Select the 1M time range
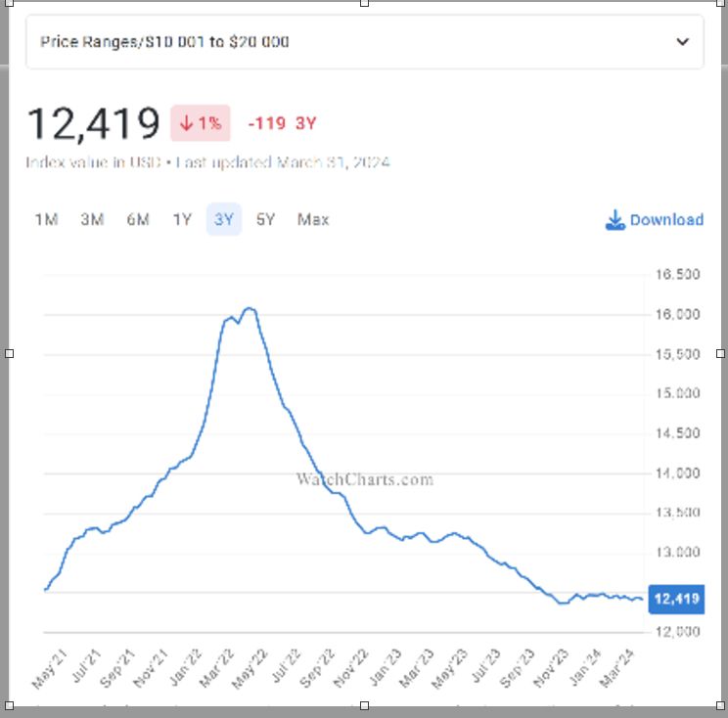Screen dimensions: 728x718 [x=46, y=220]
